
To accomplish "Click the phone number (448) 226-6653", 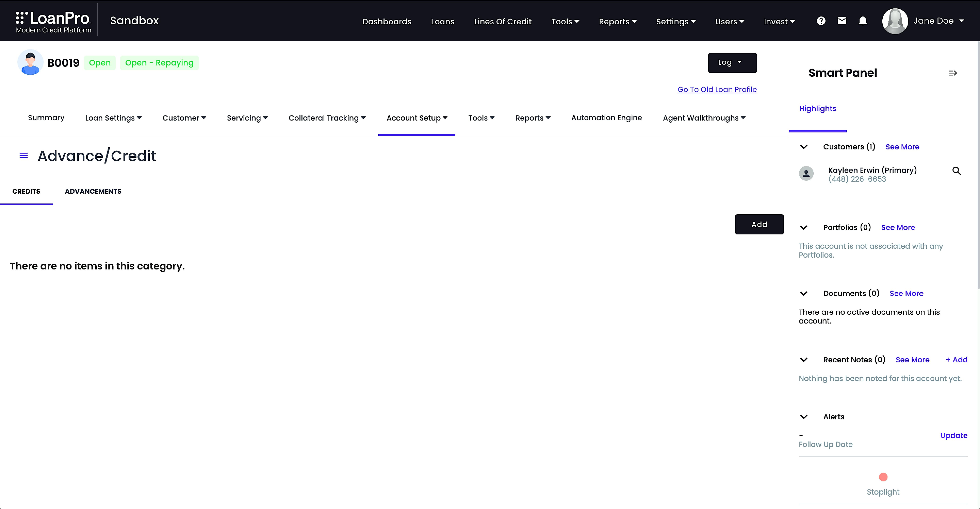I will point(857,179).
